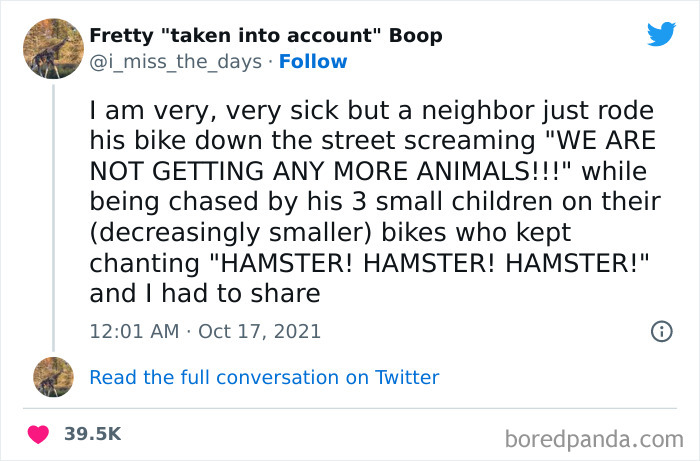Screen dimensions: 700x461
Task: Click the Twitter bird logo
Action: pyautogui.click(x=661, y=33)
